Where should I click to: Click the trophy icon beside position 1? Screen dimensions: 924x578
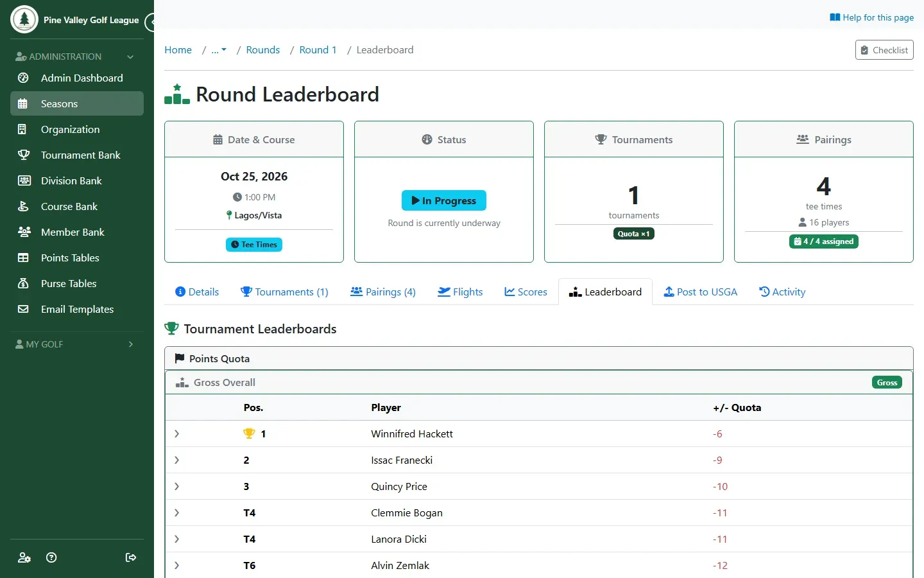click(x=249, y=433)
